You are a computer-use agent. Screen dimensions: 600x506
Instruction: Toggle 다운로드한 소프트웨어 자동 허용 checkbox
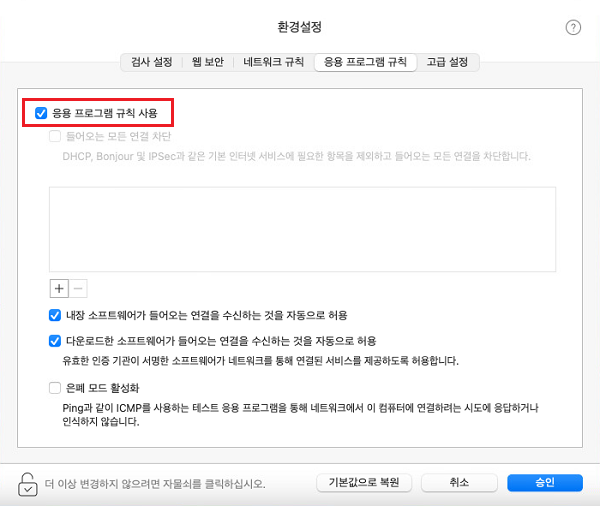click(55, 341)
